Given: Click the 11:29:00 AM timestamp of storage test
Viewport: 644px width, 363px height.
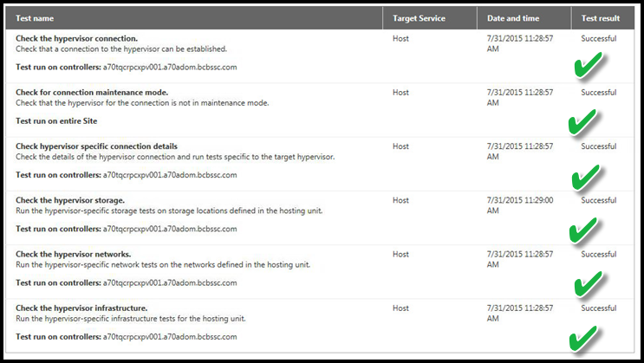Looking at the screenshot, I should pyautogui.click(x=520, y=205).
